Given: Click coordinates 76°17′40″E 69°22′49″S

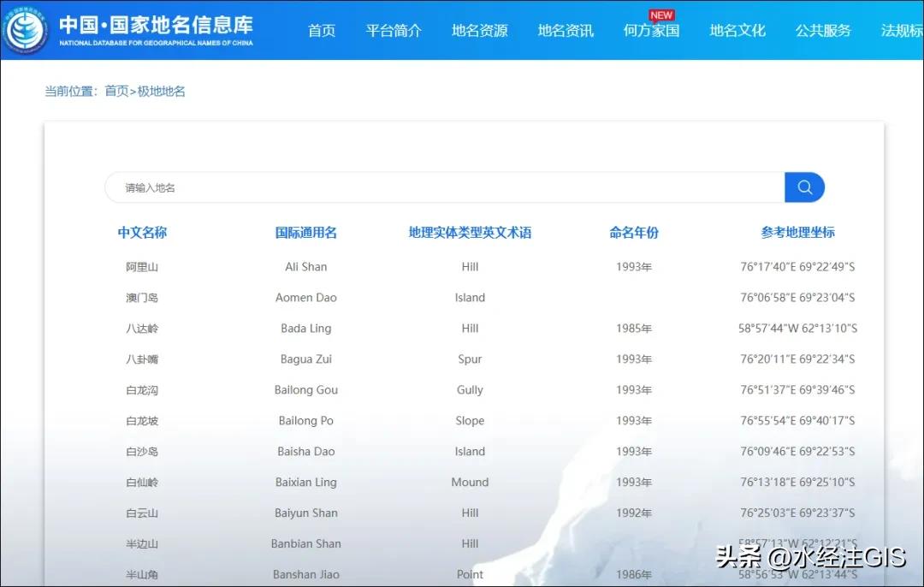Looking at the screenshot, I should coord(798,267).
